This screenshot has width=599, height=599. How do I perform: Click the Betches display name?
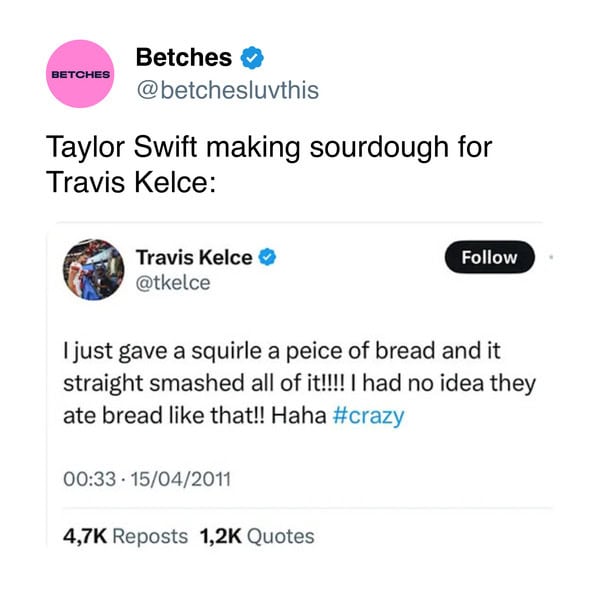184,57
